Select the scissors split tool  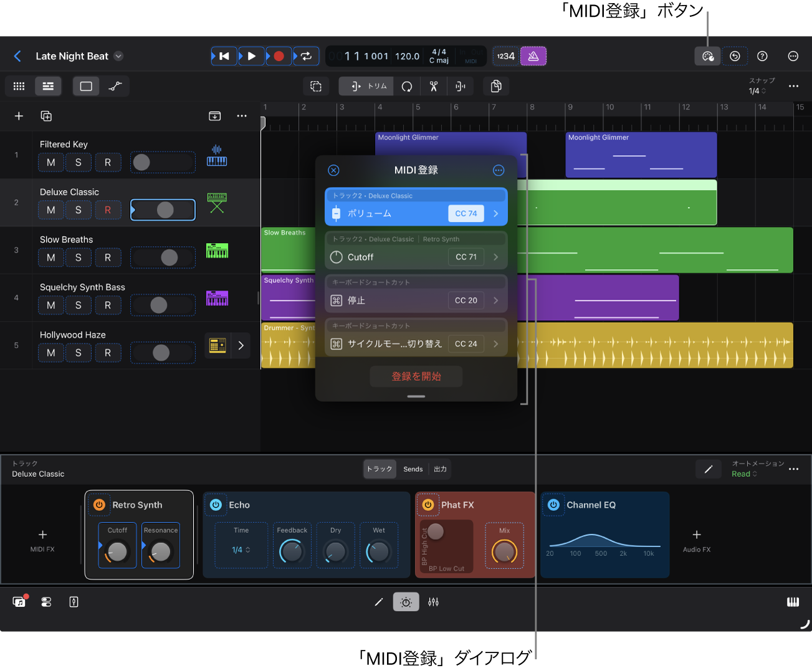pos(433,86)
